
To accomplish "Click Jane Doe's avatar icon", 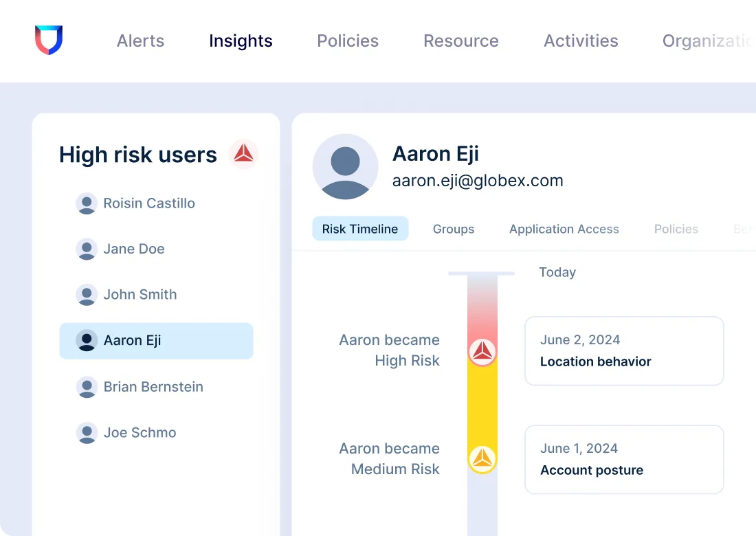I will point(87,249).
